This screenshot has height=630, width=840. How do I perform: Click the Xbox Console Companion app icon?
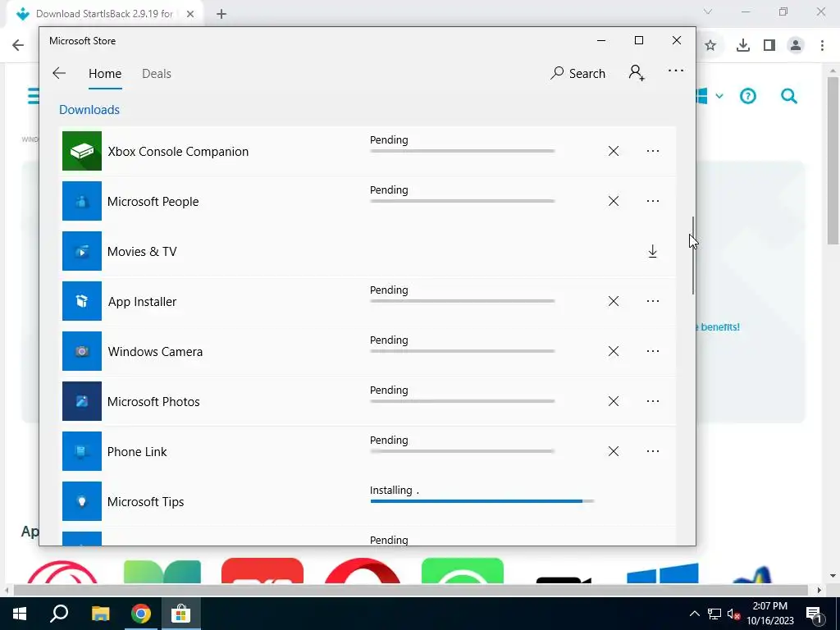click(81, 151)
